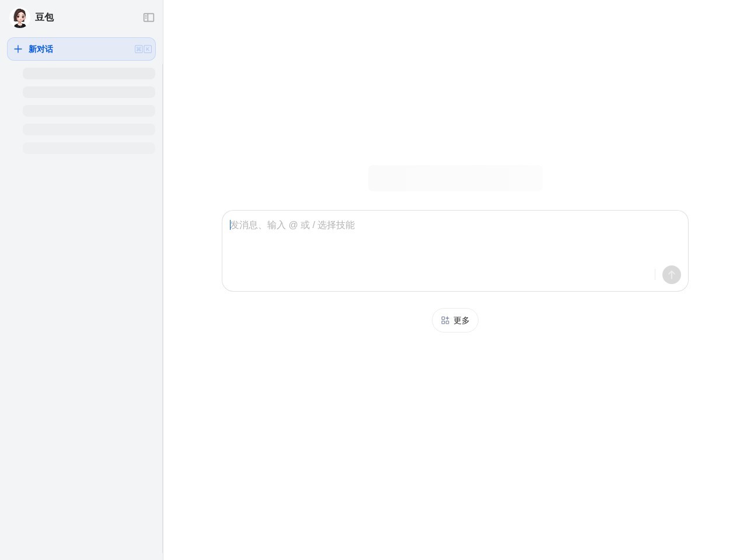Click the send arrow icon
The width and height of the screenshot is (747, 560).
pyautogui.click(x=671, y=275)
